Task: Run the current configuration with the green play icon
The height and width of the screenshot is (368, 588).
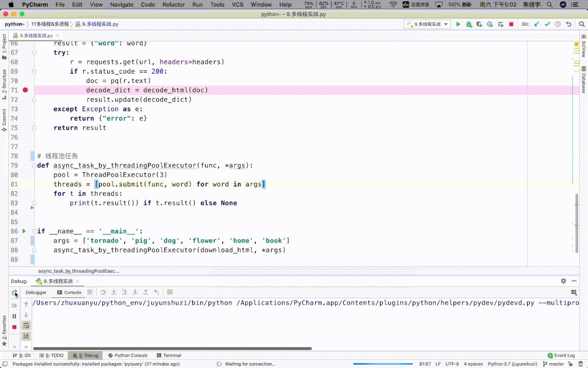Action: 458,24
